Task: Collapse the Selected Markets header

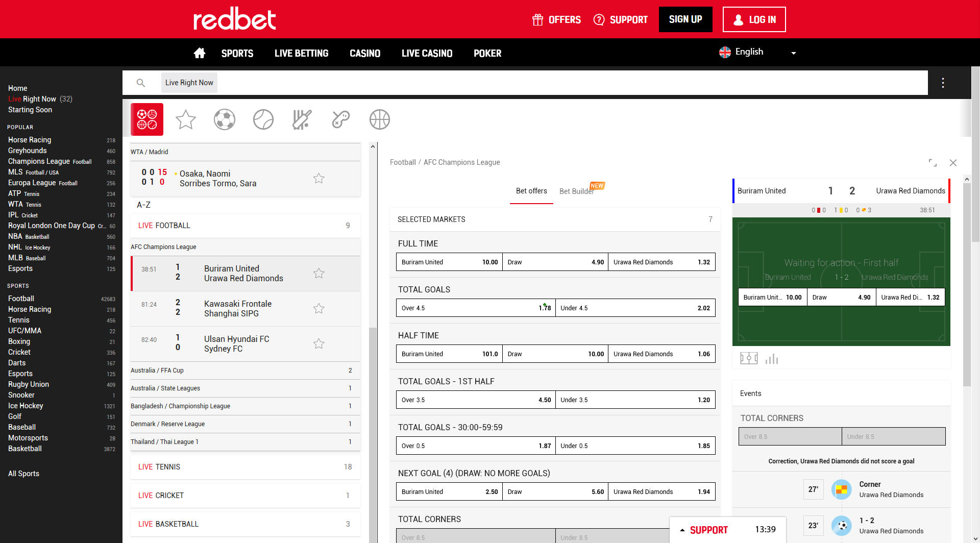Action: click(555, 219)
